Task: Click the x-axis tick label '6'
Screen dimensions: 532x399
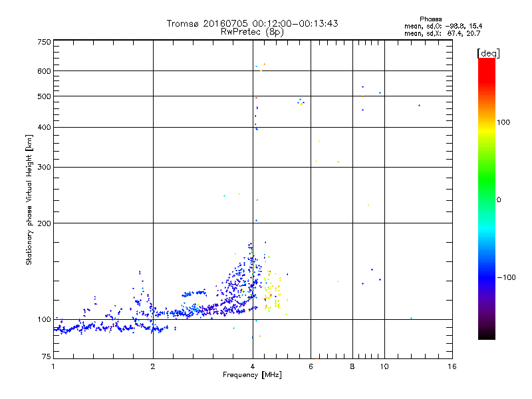Action: click(x=311, y=366)
